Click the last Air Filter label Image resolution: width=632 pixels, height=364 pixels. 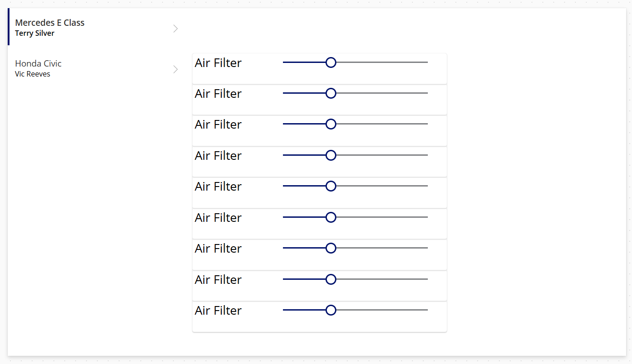pyautogui.click(x=218, y=311)
